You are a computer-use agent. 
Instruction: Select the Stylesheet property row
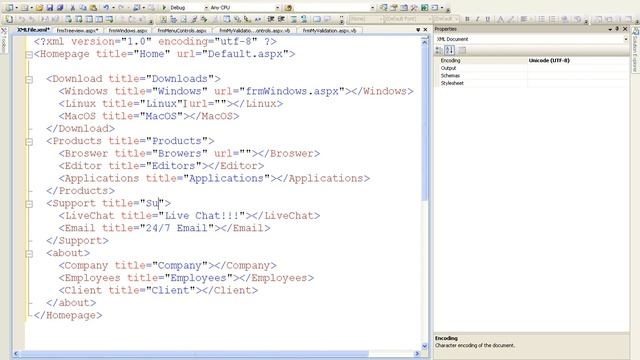[532, 83]
